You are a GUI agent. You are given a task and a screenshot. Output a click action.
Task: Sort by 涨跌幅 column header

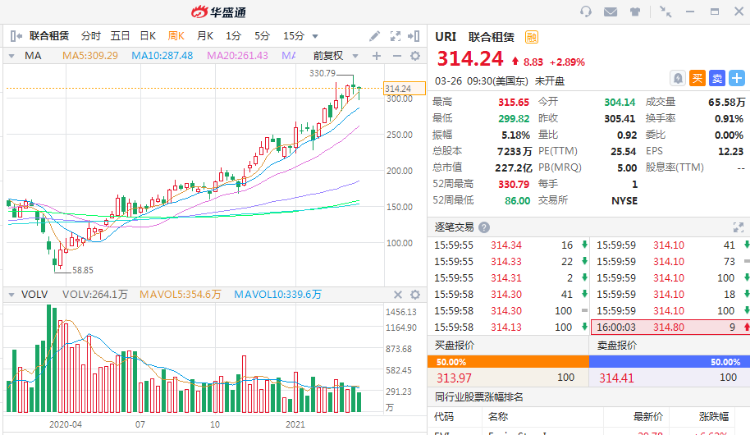pyautogui.click(x=714, y=416)
